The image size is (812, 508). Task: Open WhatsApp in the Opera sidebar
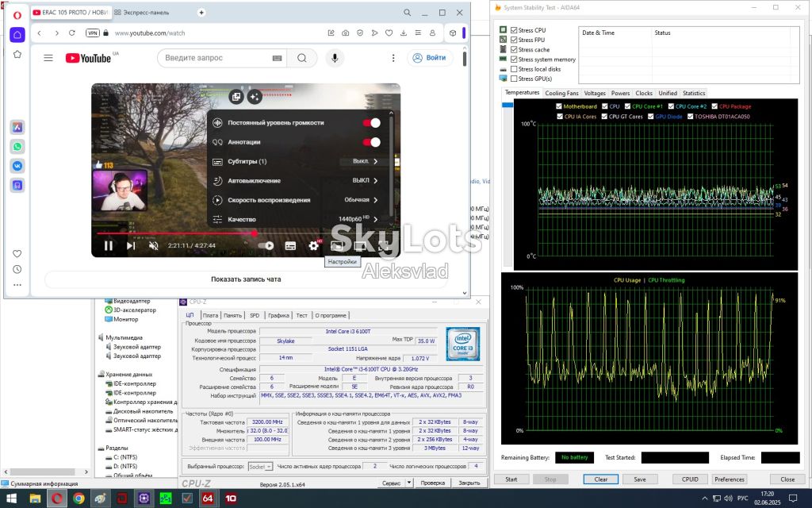tap(17, 147)
